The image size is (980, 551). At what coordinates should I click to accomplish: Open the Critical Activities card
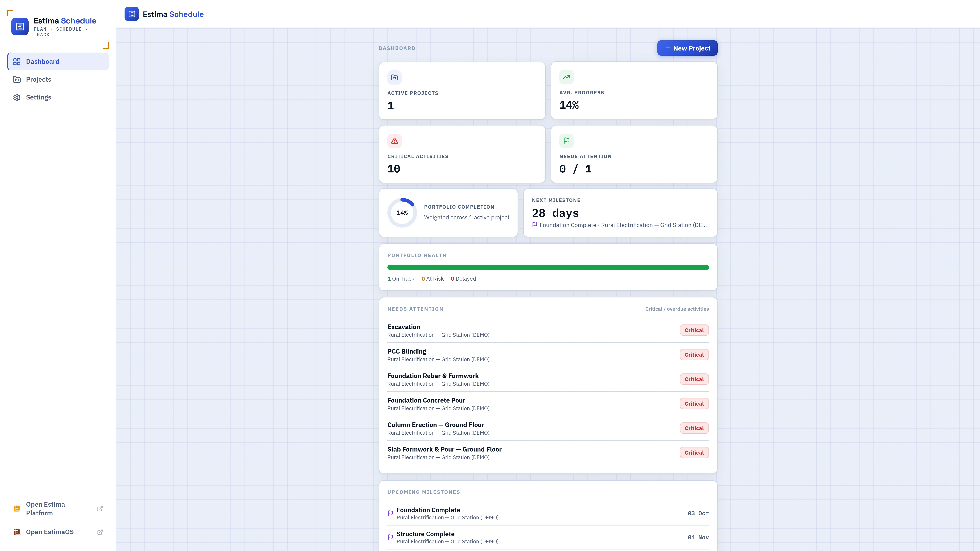tap(462, 154)
